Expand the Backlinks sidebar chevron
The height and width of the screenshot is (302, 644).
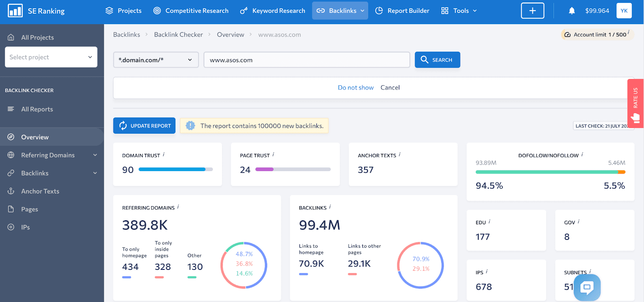tap(95, 173)
